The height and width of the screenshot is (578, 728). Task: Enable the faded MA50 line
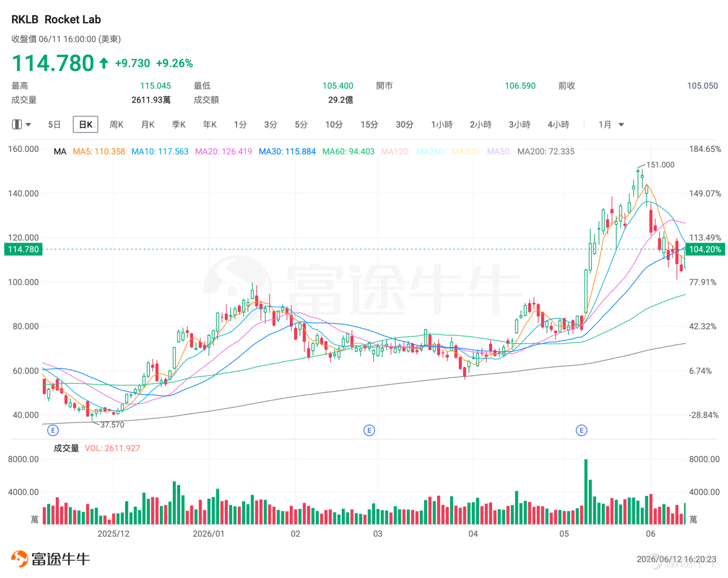coord(499,151)
